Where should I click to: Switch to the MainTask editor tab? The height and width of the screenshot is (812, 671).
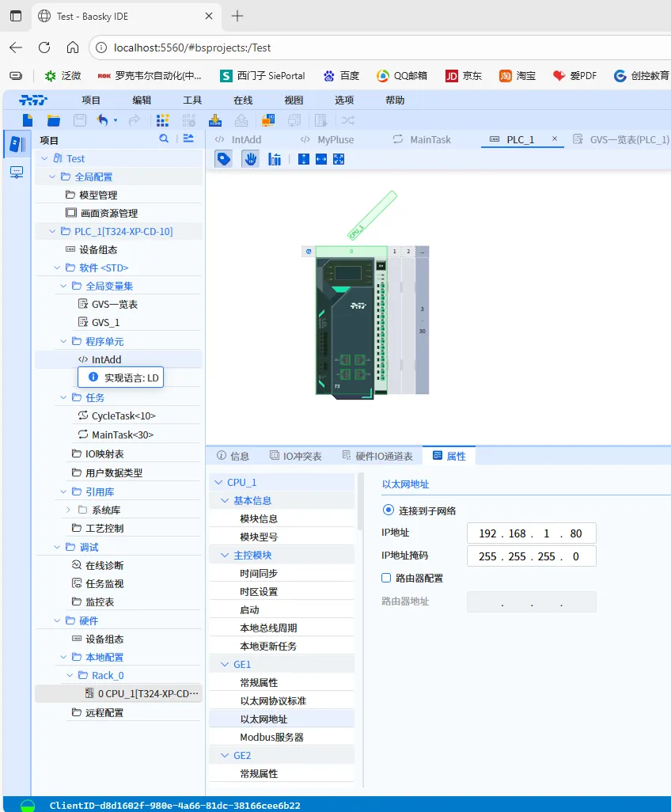coord(422,139)
